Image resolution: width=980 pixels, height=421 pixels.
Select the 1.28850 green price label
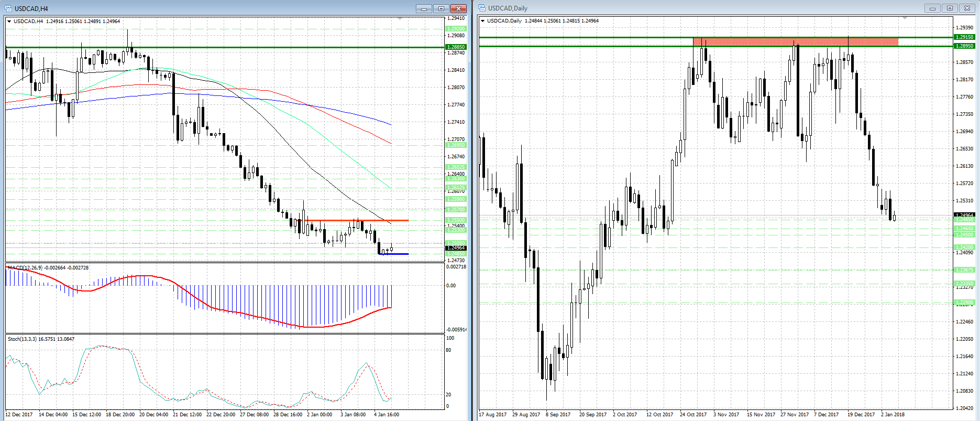[455, 47]
